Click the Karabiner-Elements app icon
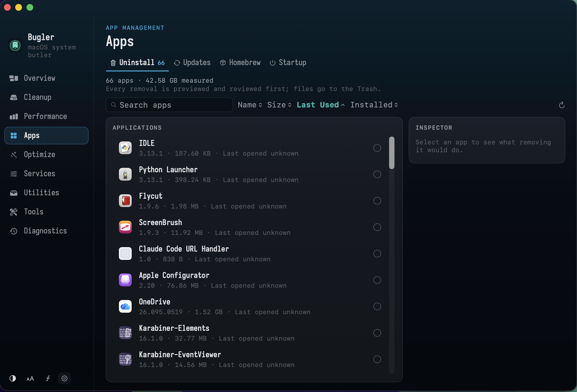The image size is (577, 392). (x=125, y=333)
